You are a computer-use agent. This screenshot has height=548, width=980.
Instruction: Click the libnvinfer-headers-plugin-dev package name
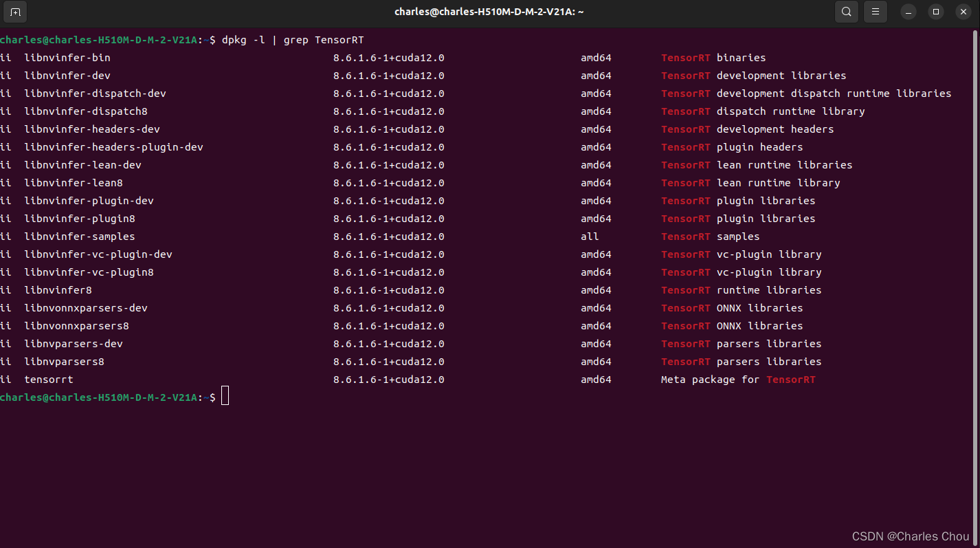113,147
